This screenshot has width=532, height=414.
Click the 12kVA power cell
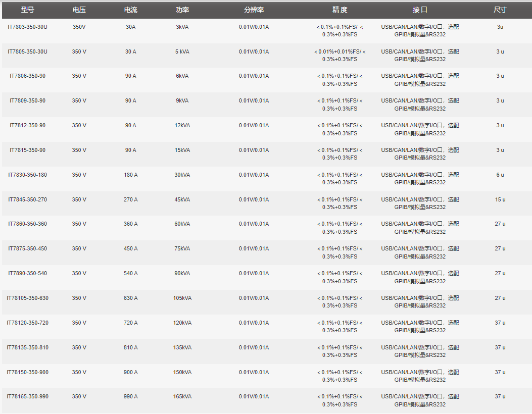(x=182, y=125)
